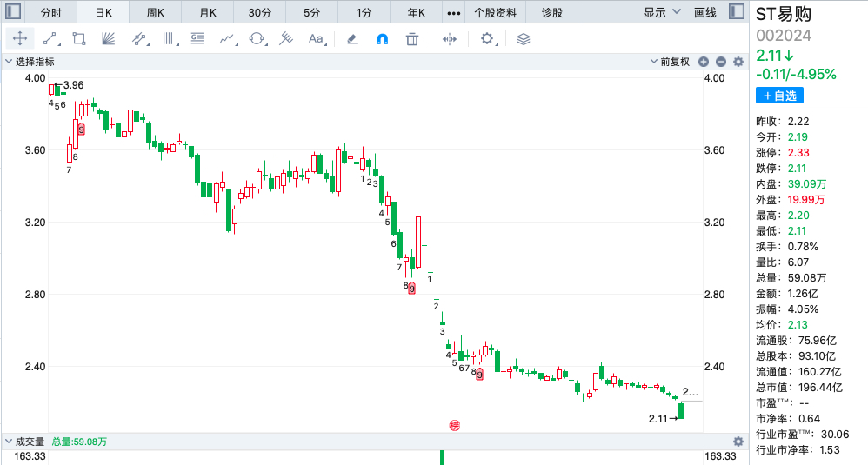Open drawing settings gear in toolbar
This screenshot has height=465, width=868.
[x=486, y=39]
